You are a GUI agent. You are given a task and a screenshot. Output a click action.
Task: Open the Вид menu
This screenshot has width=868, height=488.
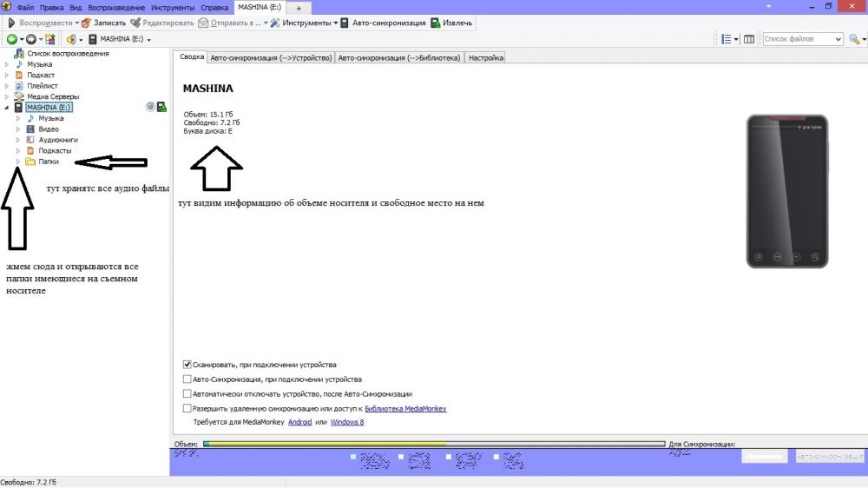point(76,8)
